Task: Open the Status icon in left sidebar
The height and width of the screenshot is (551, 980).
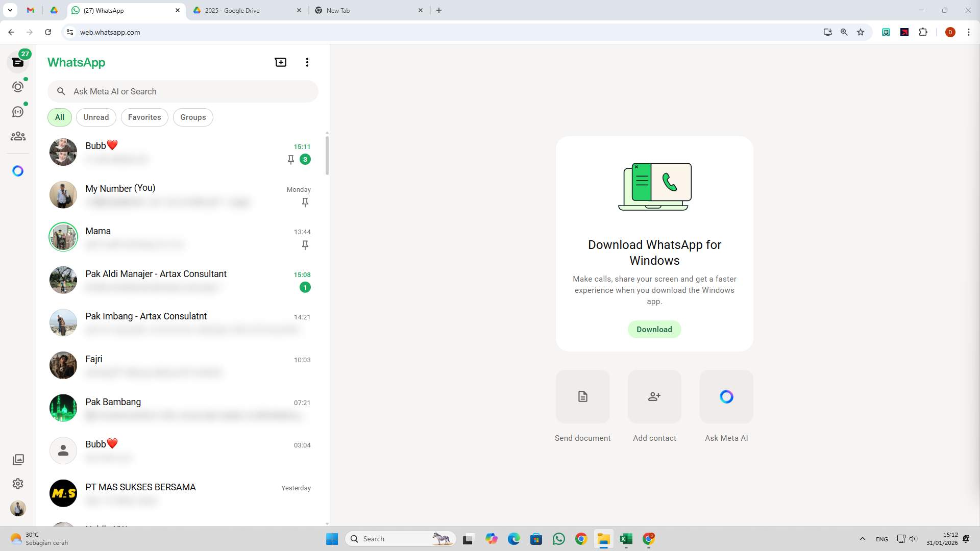Action: [18, 87]
